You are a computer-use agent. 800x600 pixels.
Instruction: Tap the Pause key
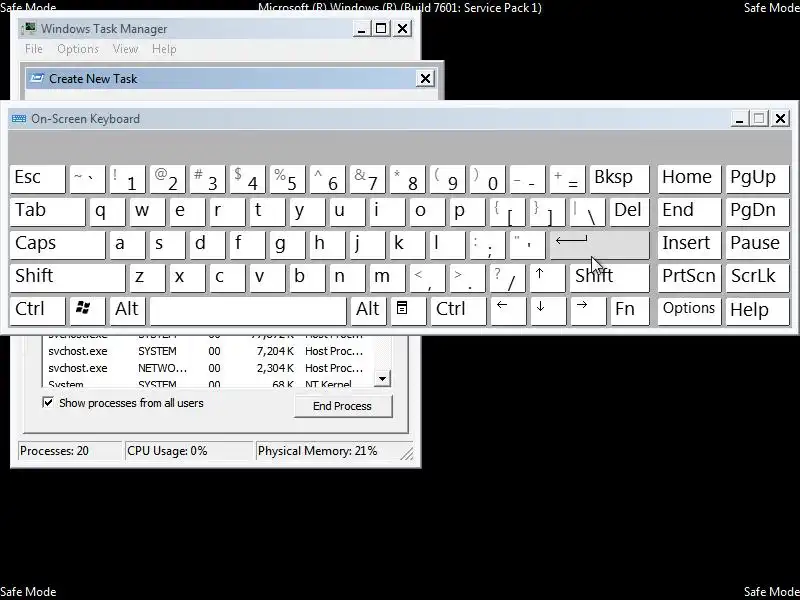point(757,245)
